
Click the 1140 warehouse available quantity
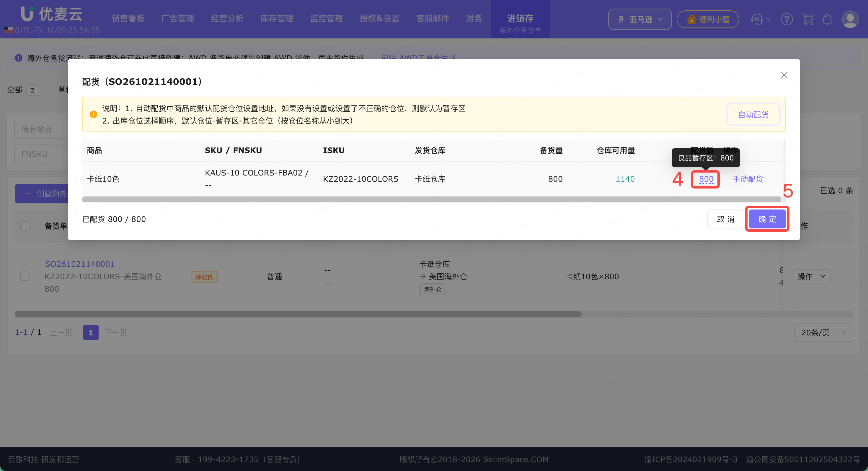click(x=625, y=179)
